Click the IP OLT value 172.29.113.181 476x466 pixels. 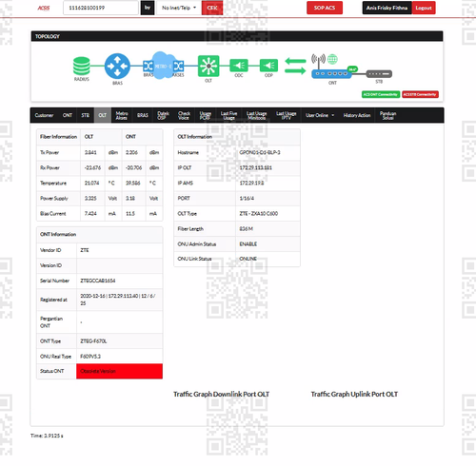pos(255,167)
